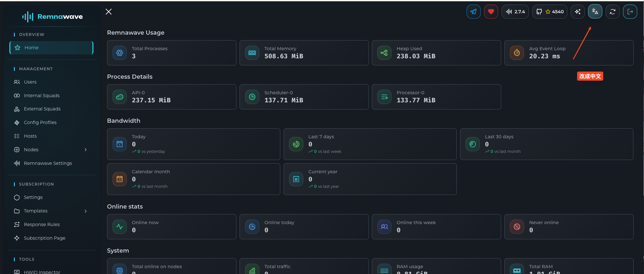Click the Calendar month orange icon
This screenshot has width=644, height=274.
coord(120,179)
